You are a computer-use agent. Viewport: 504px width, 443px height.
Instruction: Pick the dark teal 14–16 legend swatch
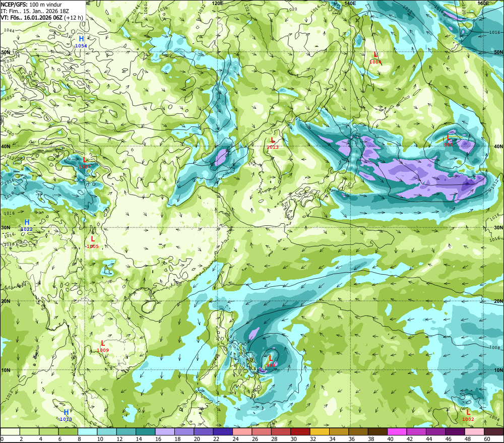pyautogui.click(x=146, y=431)
